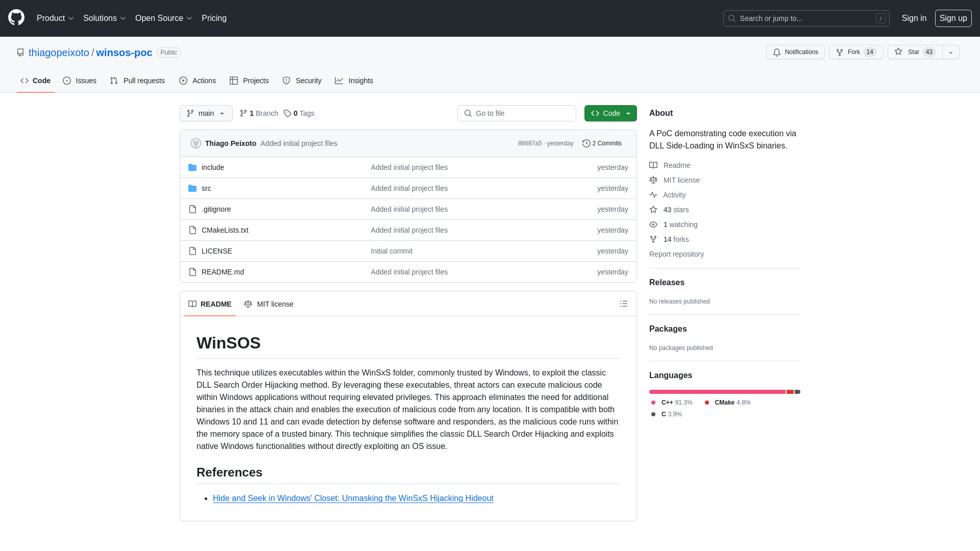Screen dimensions: 980x551
Task: Expand the repository options menu
Action: point(950,52)
